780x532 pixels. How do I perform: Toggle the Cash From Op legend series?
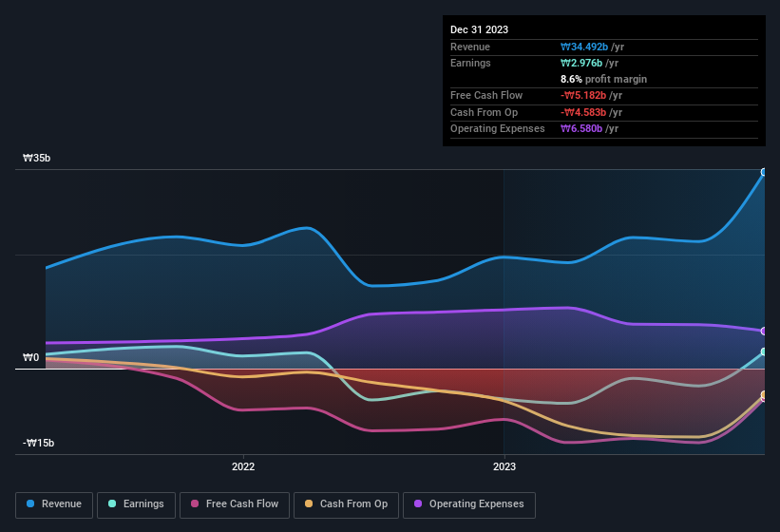pos(346,504)
